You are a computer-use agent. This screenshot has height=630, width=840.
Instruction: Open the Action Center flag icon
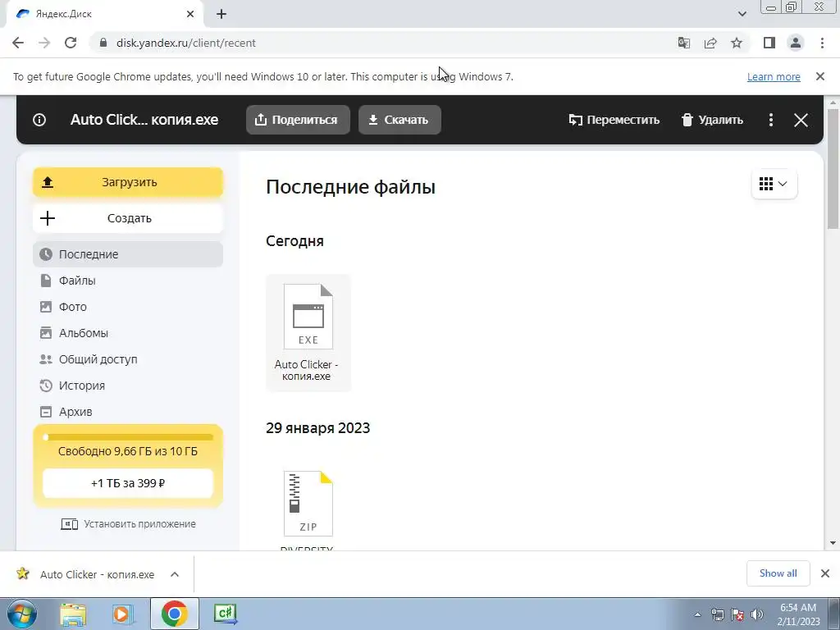click(x=737, y=614)
